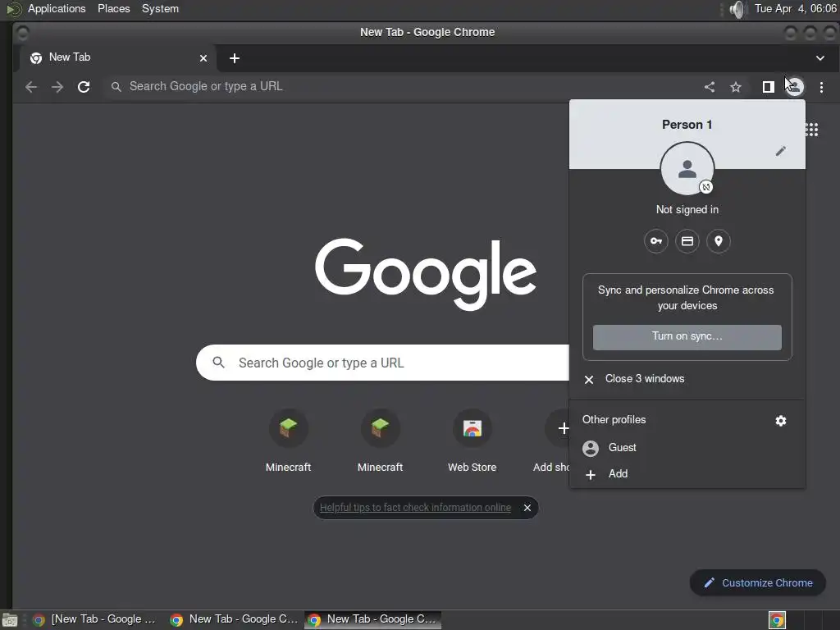Click Customize Chrome button

pos(758,583)
